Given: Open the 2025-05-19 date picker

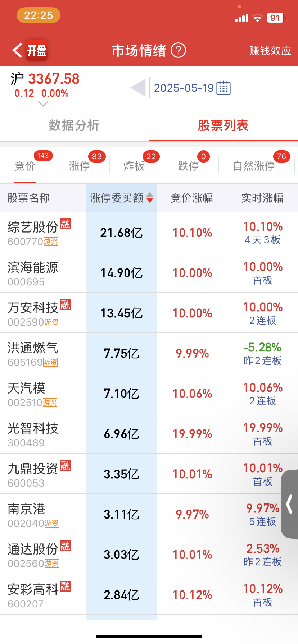Looking at the screenshot, I should coord(192,88).
